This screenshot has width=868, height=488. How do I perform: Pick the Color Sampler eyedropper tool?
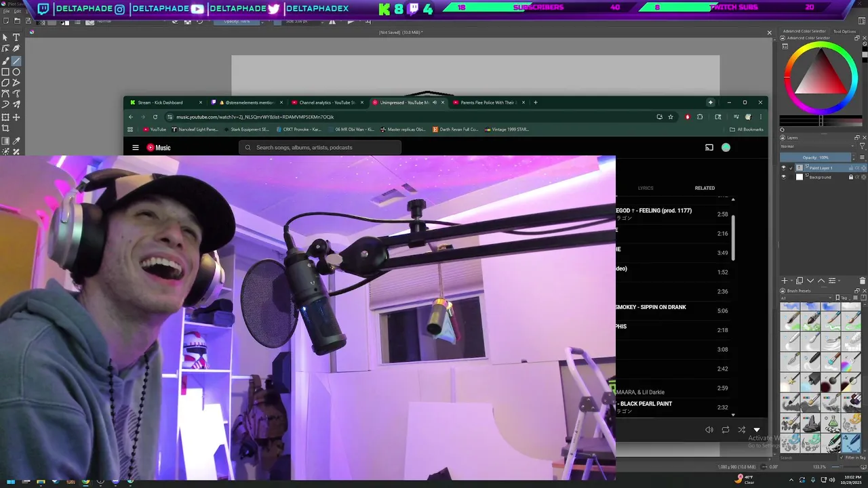click(x=16, y=141)
